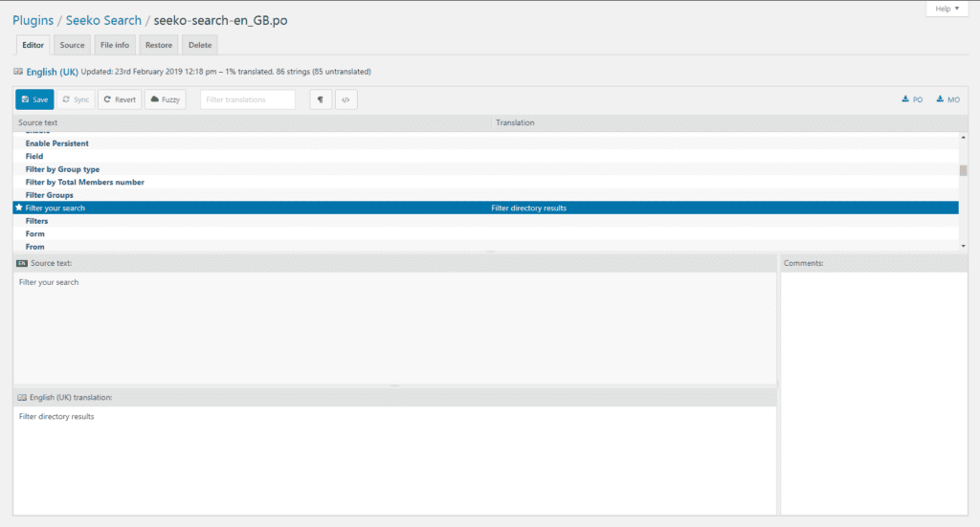Click the Source text pane content
The image size is (980, 527).
pyautogui.click(x=394, y=328)
